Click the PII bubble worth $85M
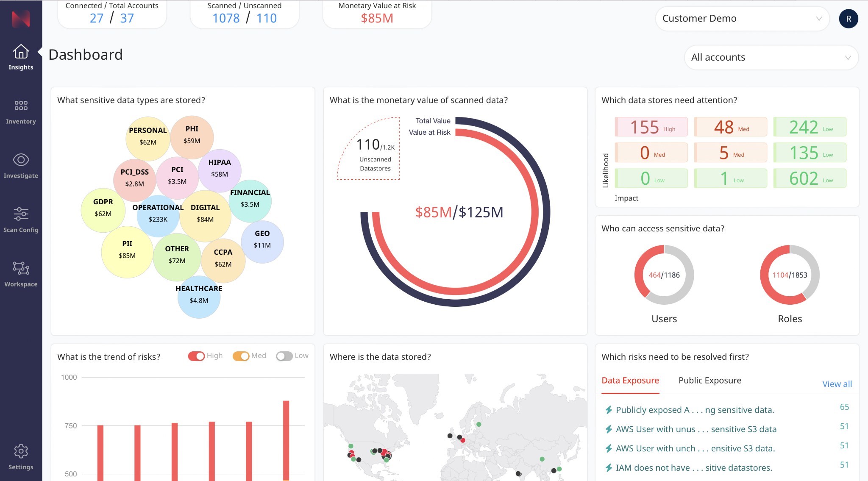 point(126,249)
